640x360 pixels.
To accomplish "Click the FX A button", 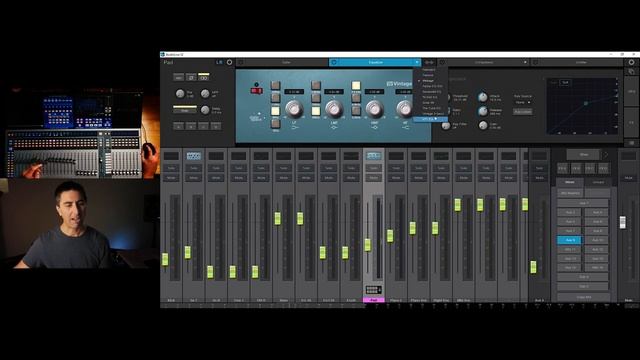I will [562, 168].
